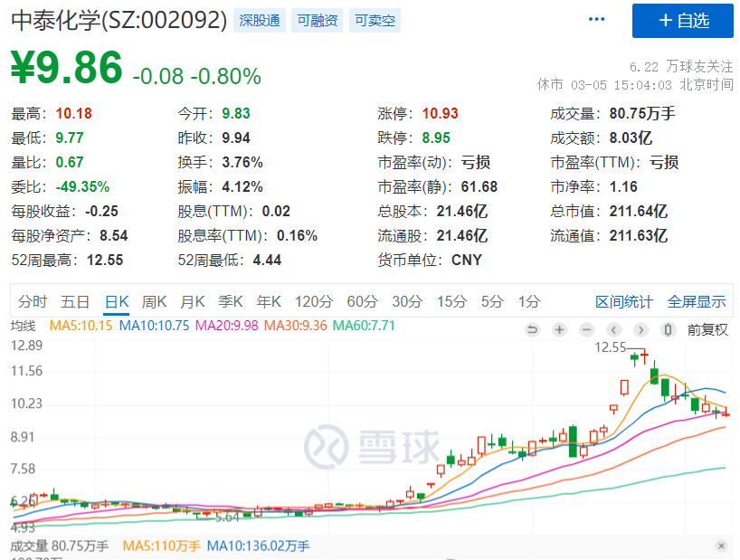Select the 周K chart tab
Screen dimensions: 740x560
coord(155,301)
